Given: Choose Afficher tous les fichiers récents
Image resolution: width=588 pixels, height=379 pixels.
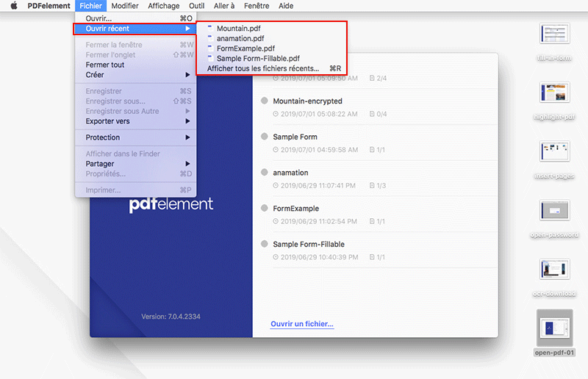Looking at the screenshot, I should tap(271, 68).
